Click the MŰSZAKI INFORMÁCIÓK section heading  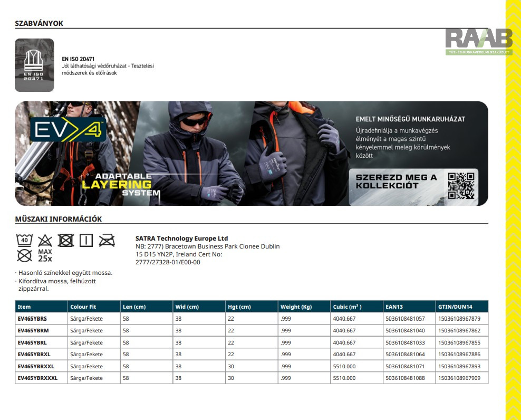pyautogui.click(x=59, y=219)
